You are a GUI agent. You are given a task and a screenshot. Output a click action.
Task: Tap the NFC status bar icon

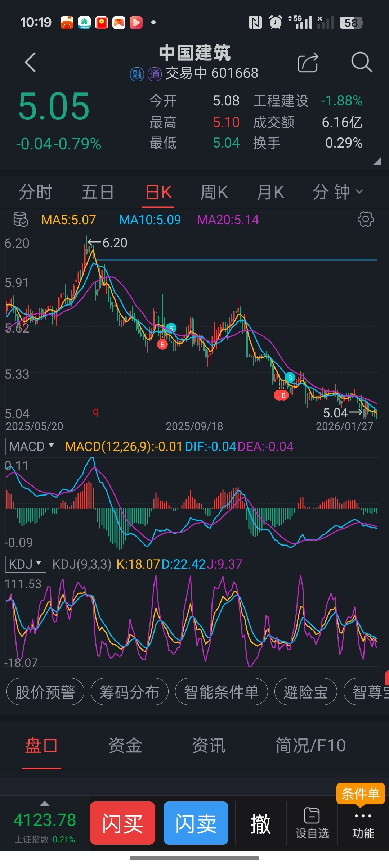[x=255, y=23]
